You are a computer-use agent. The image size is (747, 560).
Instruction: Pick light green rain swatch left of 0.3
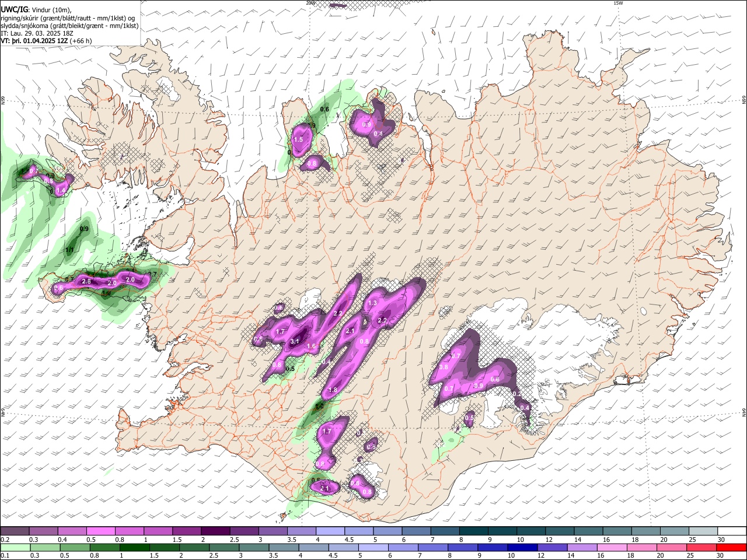tap(15, 547)
